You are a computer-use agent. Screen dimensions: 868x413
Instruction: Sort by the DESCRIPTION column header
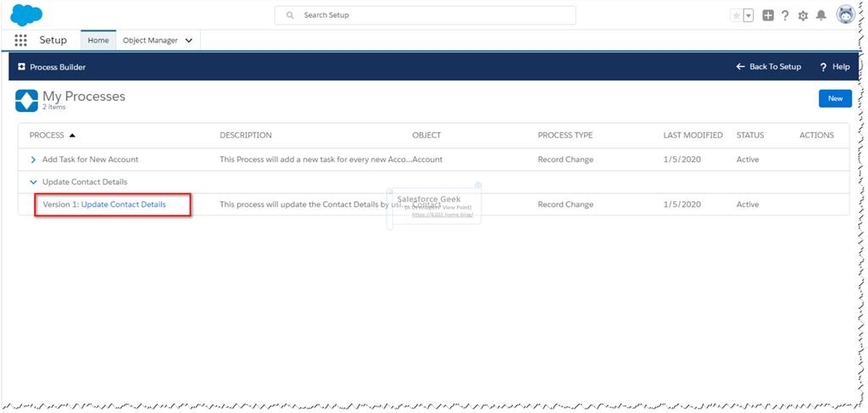(246, 135)
